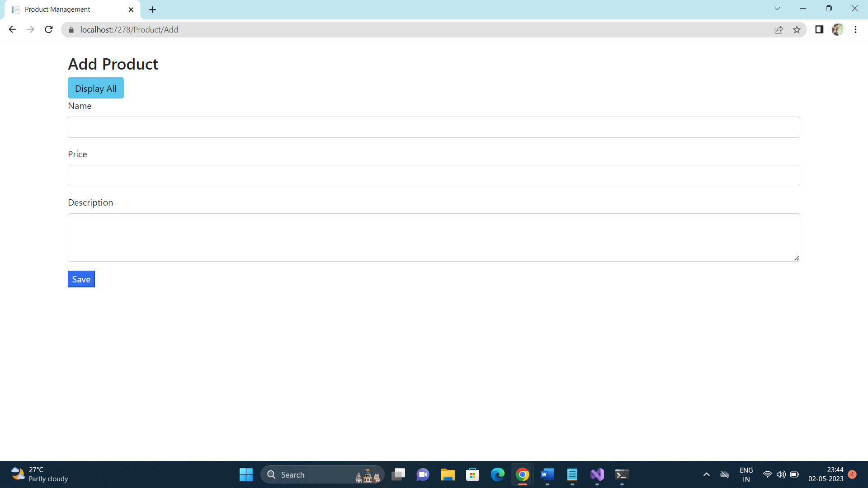The image size is (868, 488).
Task: Open Notepad from the taskbar
Action: pos(572,474)
